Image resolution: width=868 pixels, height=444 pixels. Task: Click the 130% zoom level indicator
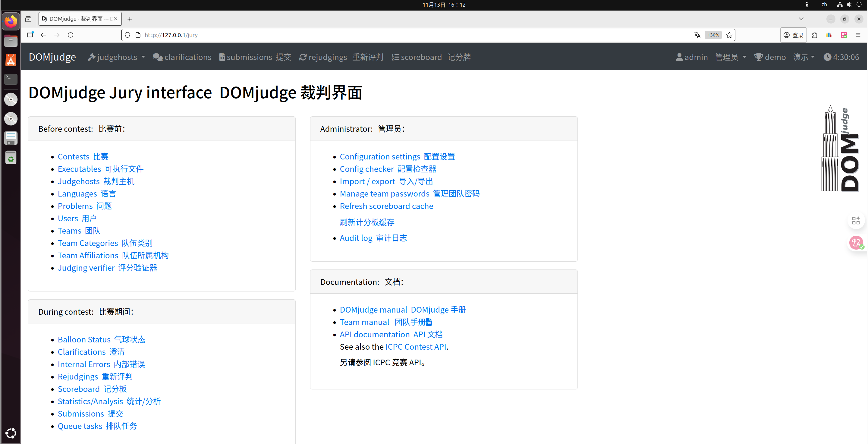coord(713,35)
